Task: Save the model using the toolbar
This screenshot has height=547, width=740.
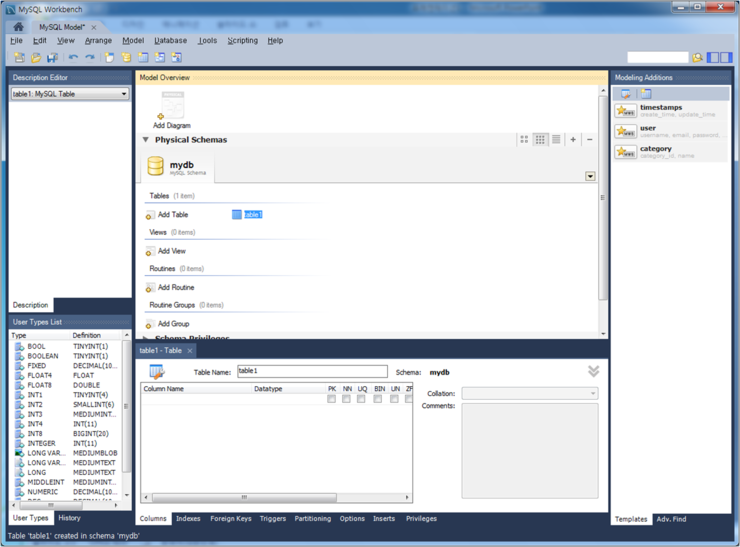Action: 52,58
